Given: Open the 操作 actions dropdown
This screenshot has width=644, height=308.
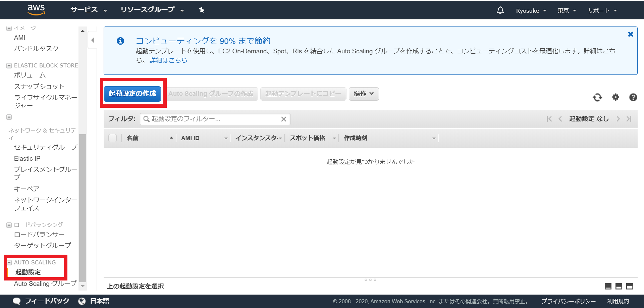Looking at the screenshot, I should tap(364, 94).
